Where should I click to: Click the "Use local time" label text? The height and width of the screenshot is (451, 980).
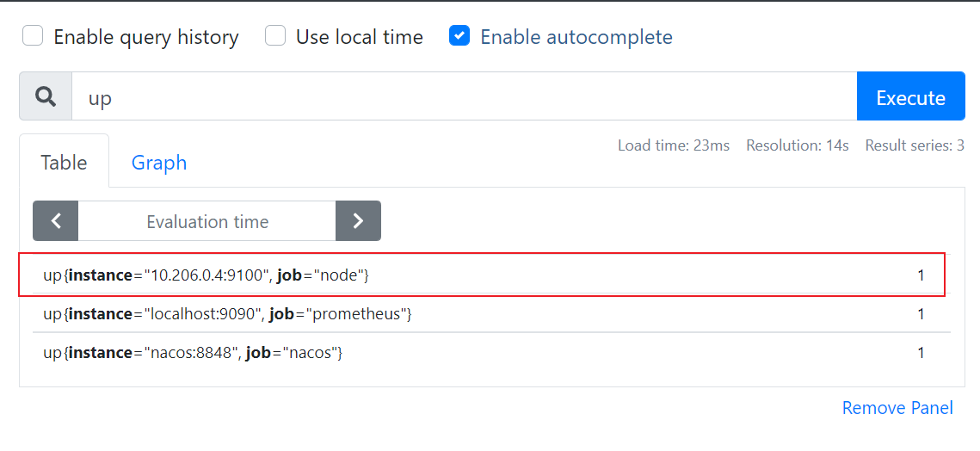coord(360,37)
